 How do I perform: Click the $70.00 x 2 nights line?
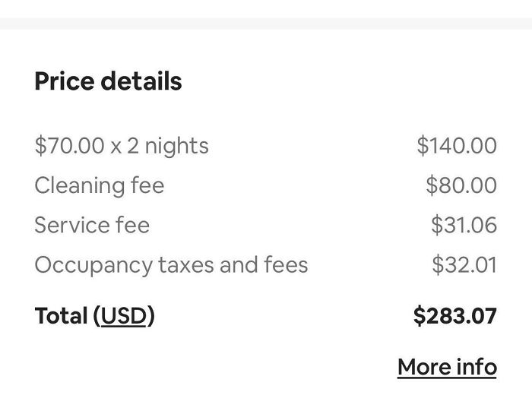click(x=122, y=145)
